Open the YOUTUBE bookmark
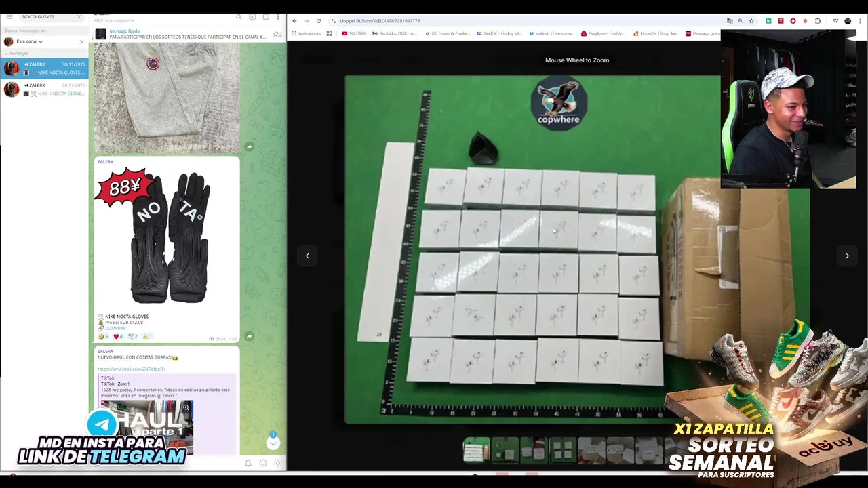This screenshot has width=868, height=488. [354, 33]
